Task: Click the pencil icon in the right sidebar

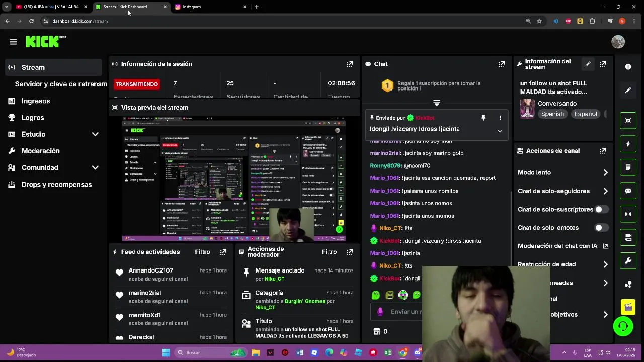Action: click(628, 90)
